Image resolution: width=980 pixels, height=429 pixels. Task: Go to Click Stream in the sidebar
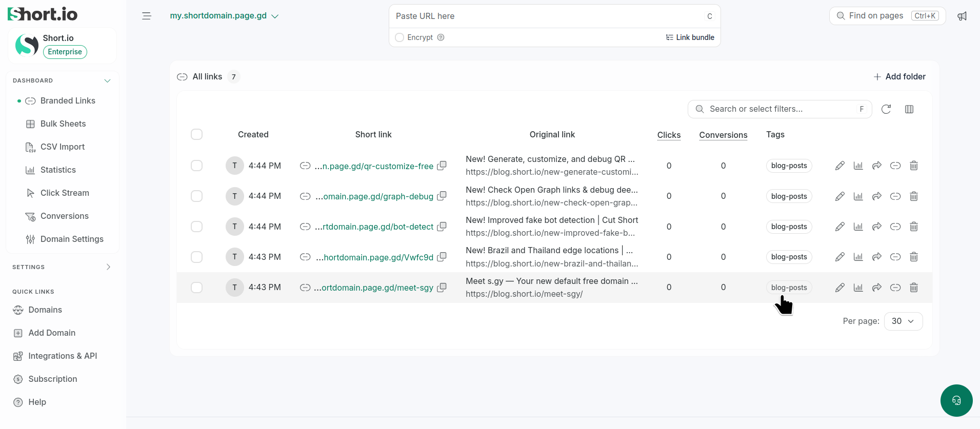(x=65, y=193)
